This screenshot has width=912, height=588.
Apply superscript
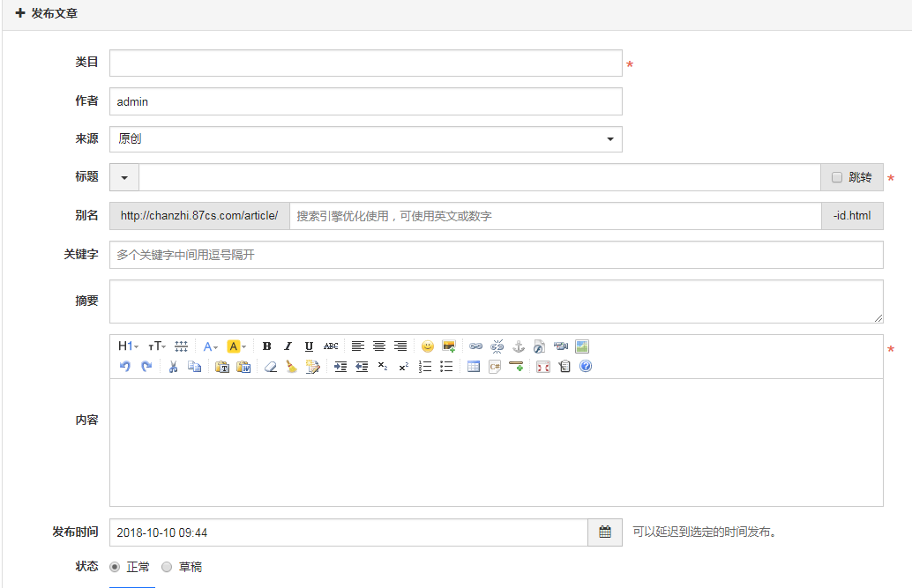pyautogui.click(x=404, y=367)
